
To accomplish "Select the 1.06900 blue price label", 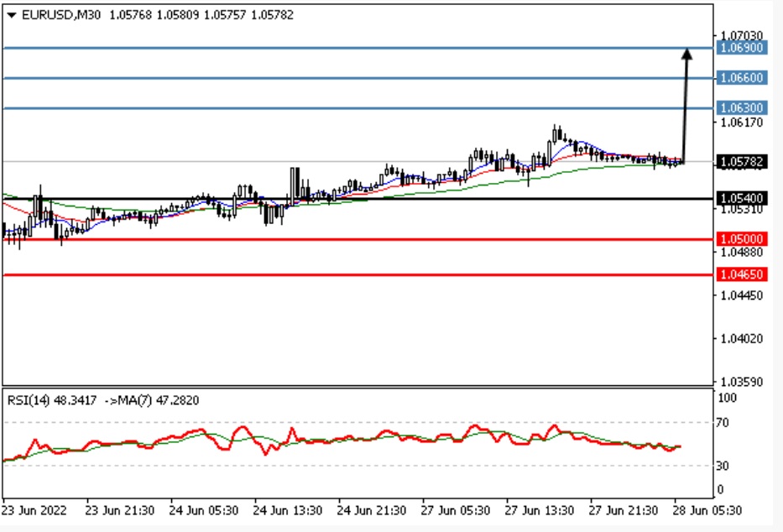I will [x=742, y=48].
